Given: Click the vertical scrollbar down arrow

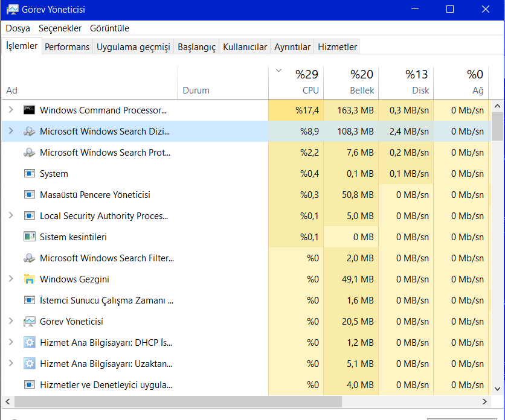Looking at the screenshot, I should pos(497,389).
